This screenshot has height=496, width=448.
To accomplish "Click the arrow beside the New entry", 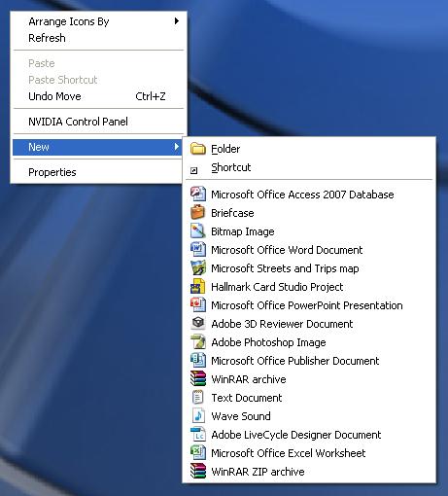I will (177, 147).
